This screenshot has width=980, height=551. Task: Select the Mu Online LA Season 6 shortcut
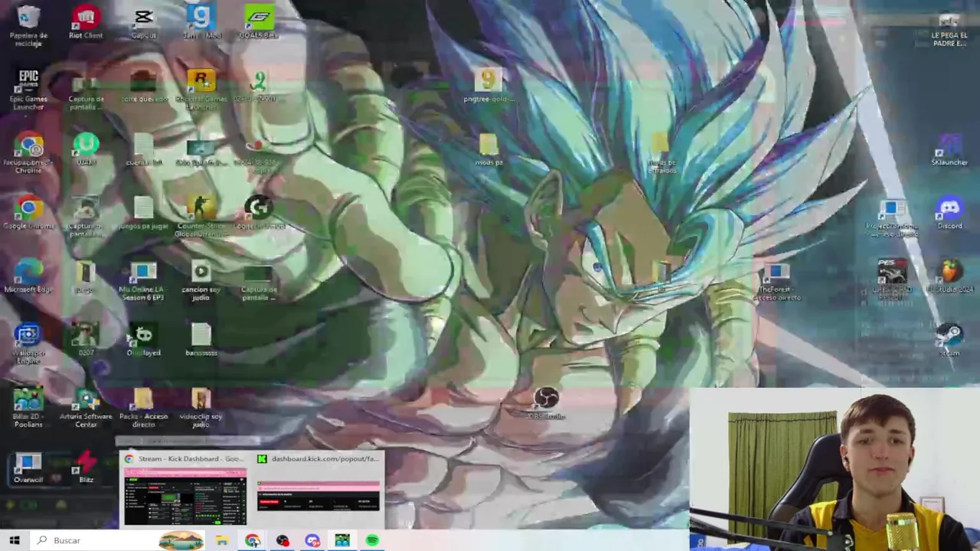(x=143, y=281)
